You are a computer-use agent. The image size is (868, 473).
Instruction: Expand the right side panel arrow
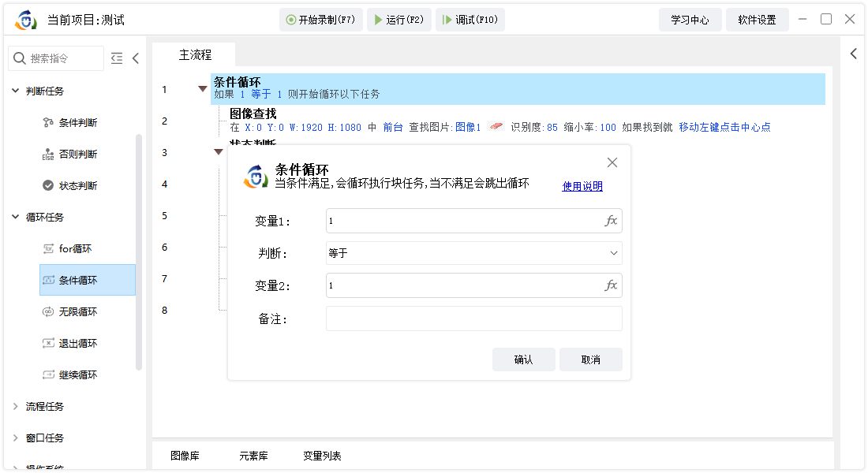point(854,53)
